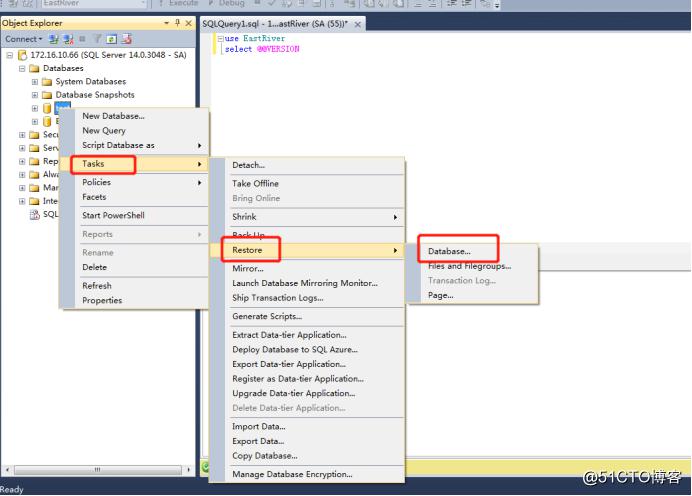This screenshot has height=496, width=692.
Task: Select Files and Filegroups... restore option
Action: (469, 266)
